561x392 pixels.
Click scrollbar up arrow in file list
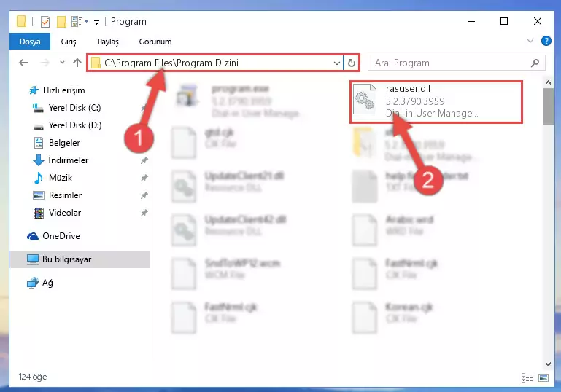(548, 82)
